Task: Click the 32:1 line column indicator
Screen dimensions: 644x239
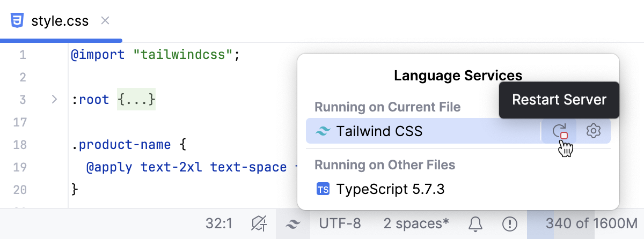Action: tap(219, 223)
